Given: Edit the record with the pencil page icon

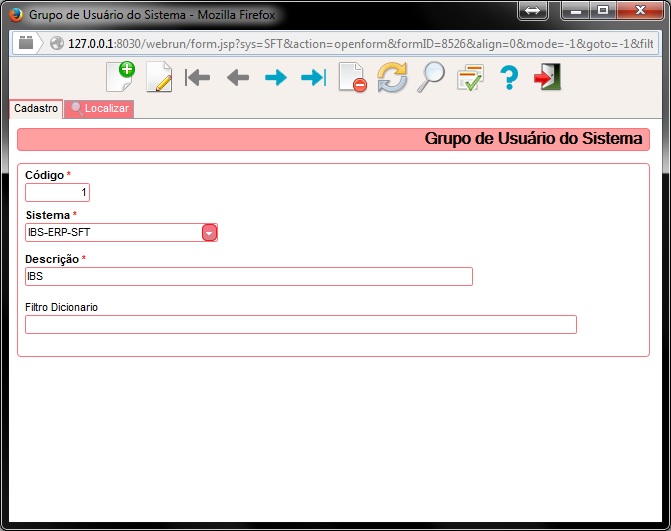Looking at the screenshot, I should pos(159,77).
